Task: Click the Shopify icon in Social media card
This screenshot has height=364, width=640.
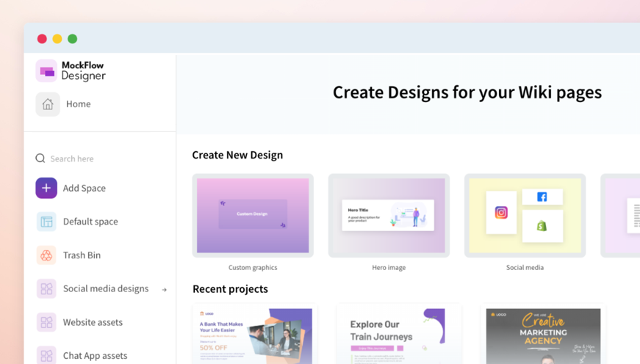Action: (x=542, y=226)
